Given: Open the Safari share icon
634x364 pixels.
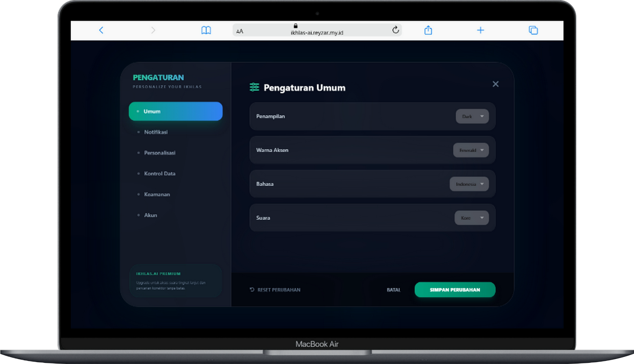Looking at the screenshot, I should [x=428, y=30].
